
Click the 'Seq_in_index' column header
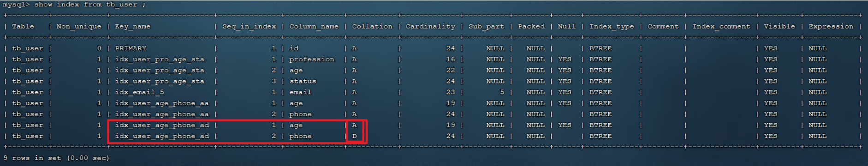[249, 27]
